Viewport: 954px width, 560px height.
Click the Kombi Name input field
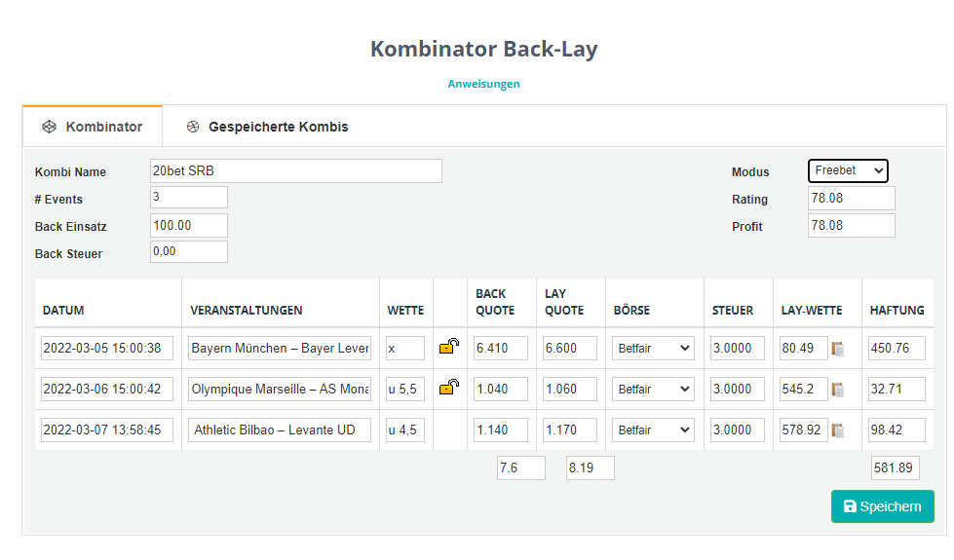click(x=295, y=170)
